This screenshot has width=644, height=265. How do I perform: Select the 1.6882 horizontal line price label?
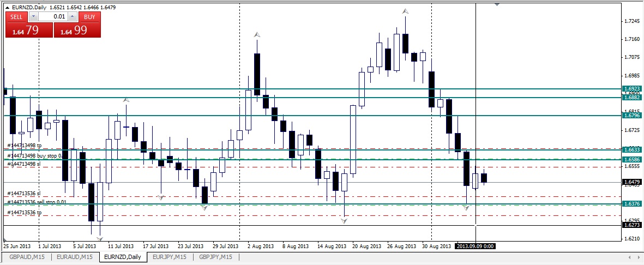[631, 98]
